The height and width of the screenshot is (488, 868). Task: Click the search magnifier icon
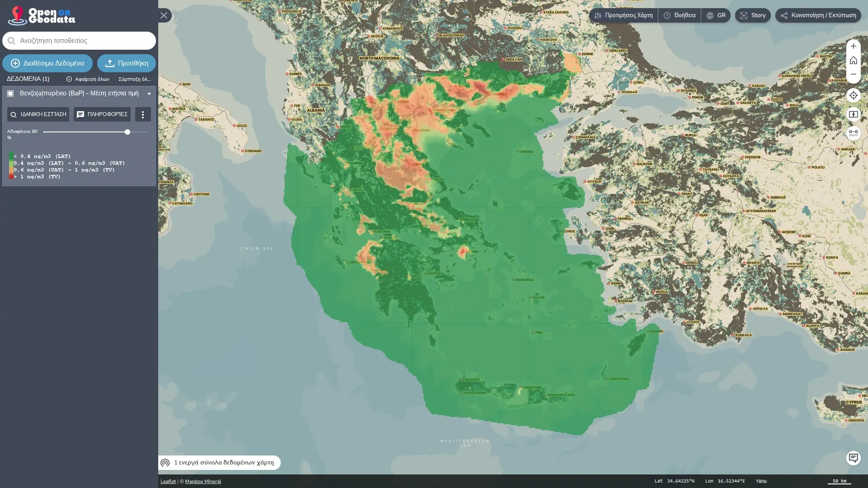point(11,41)
